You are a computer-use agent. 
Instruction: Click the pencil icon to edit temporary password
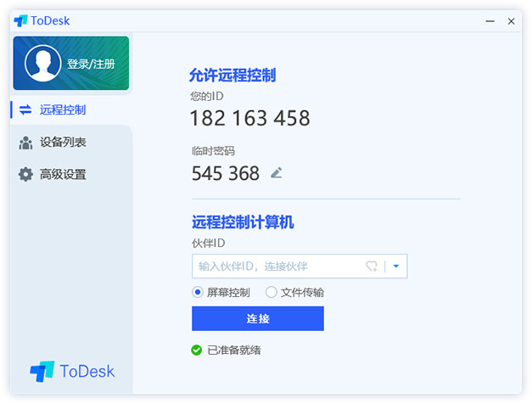[x=277, y=173]
